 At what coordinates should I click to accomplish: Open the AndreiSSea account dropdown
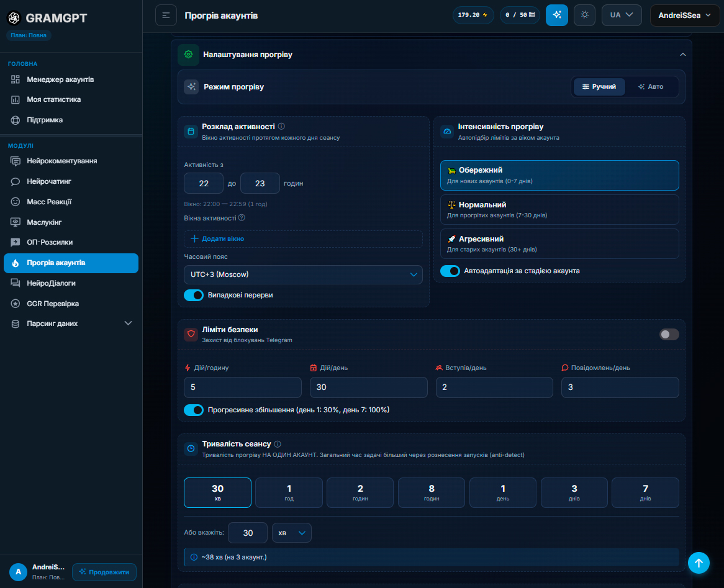(x=684, y=16)
